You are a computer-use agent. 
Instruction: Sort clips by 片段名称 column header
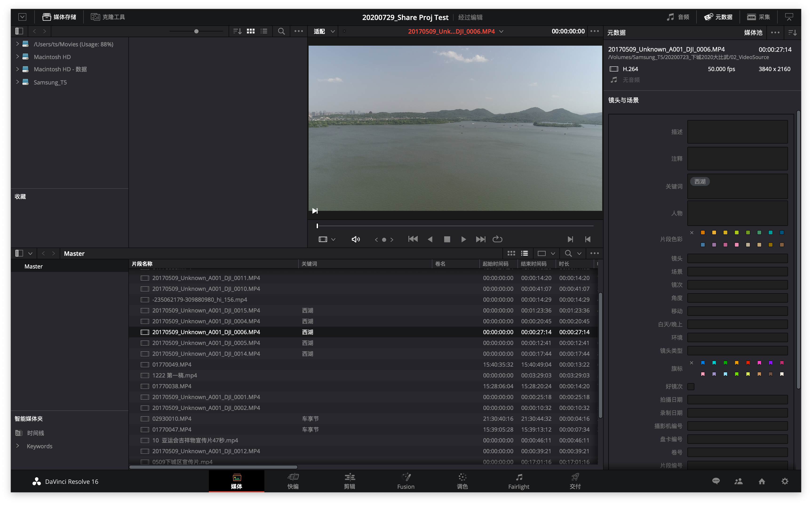(x=142, y=264)
